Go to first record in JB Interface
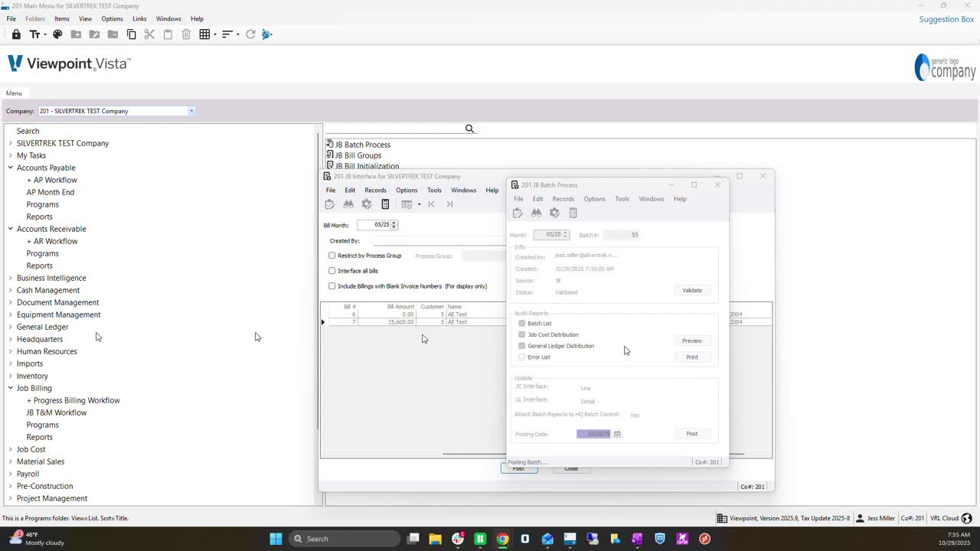This screenshot has height=551, width=980. click(431, 204)
